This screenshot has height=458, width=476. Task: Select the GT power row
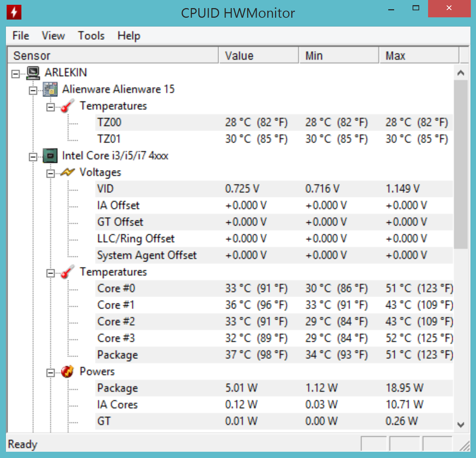click(274, 421)
